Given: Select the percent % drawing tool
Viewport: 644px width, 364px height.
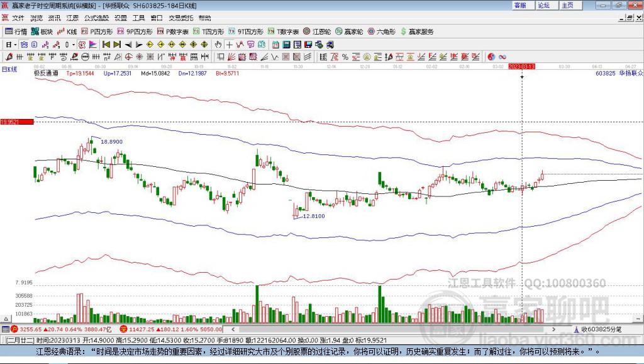Looking at the screenshot, I should click(x=345, y=57).
